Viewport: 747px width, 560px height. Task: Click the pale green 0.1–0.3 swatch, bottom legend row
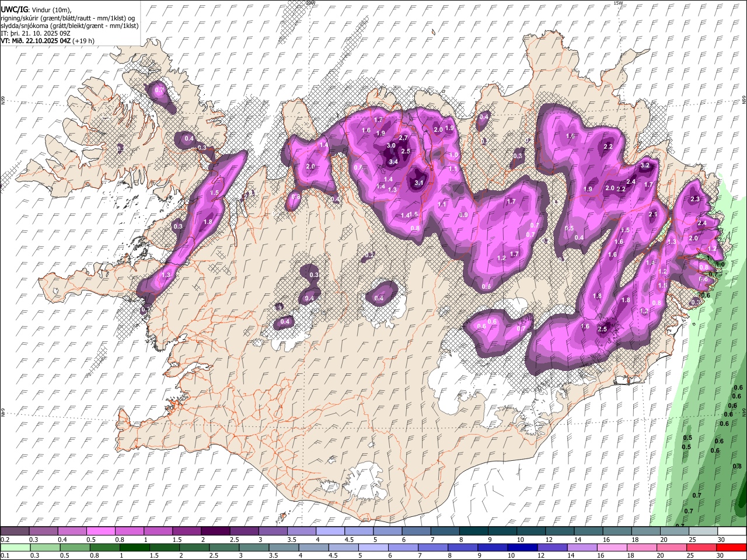(15, 547)
